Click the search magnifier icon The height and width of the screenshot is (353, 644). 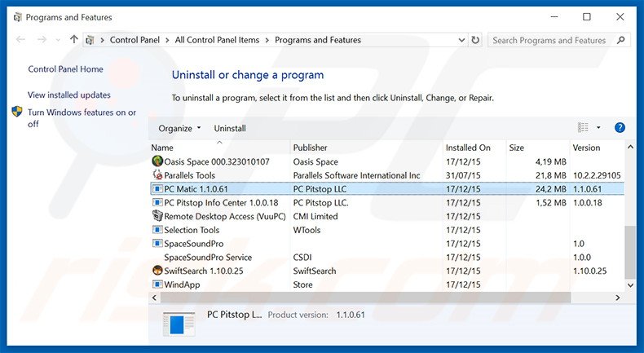pos(620,40)
